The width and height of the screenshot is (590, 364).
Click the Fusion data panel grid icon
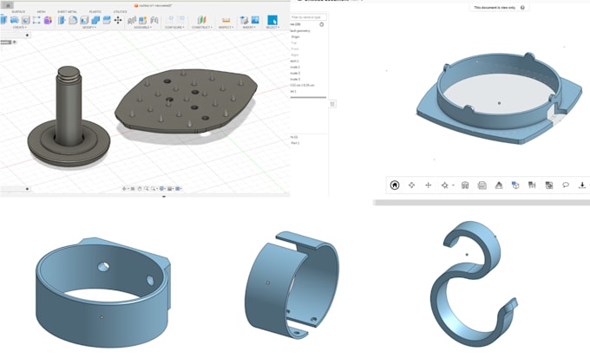(x=8, y=5)
